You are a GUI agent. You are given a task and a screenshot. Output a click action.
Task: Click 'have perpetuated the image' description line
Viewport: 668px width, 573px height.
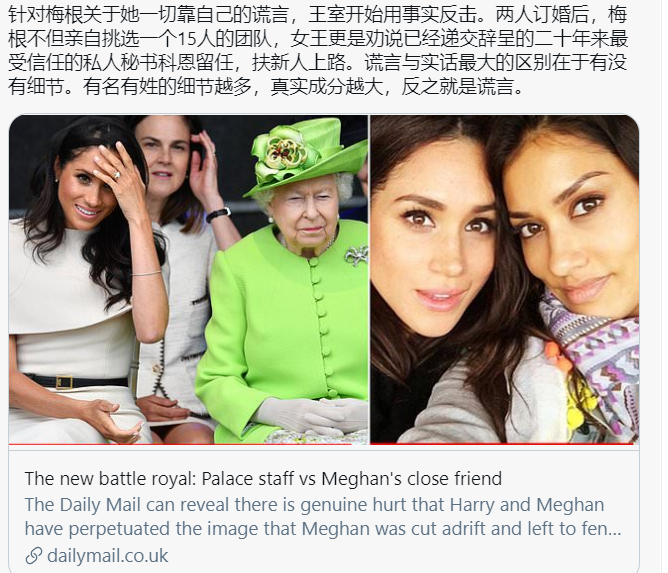click(x=140, y=529)
